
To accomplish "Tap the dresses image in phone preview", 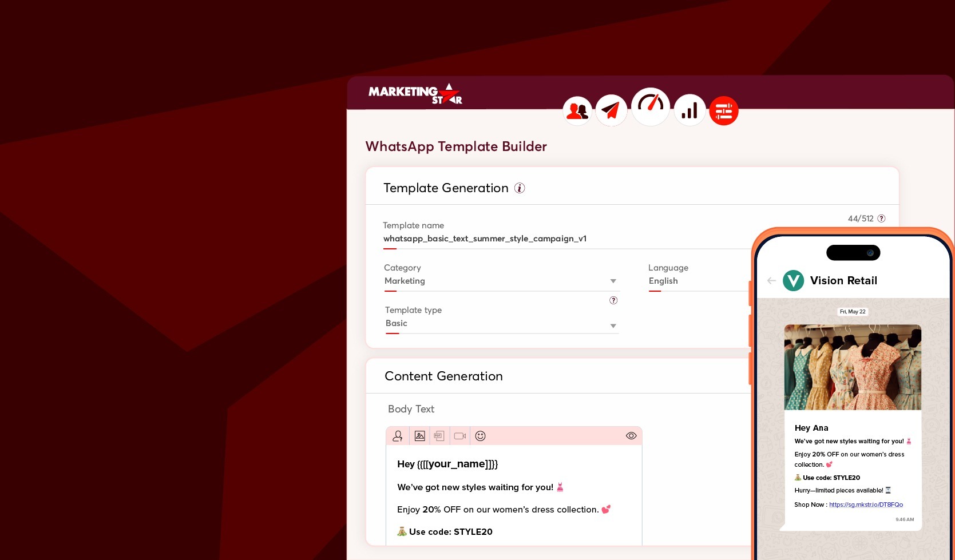I will [853, 367].
